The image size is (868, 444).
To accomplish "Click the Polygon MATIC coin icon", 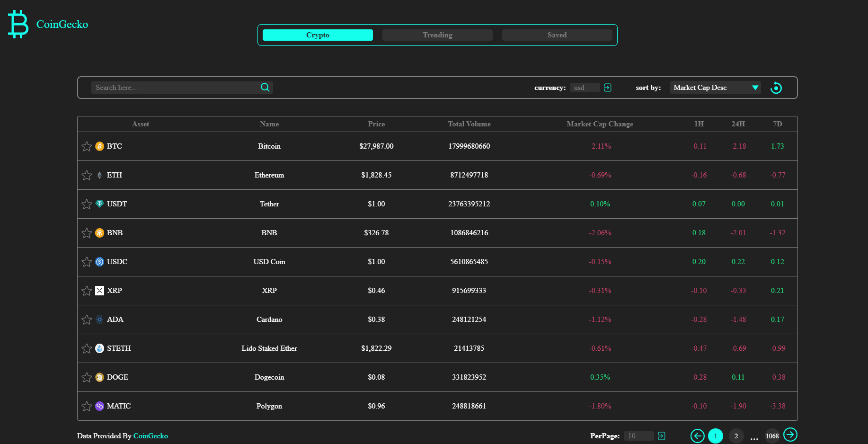I will point(99,406).
